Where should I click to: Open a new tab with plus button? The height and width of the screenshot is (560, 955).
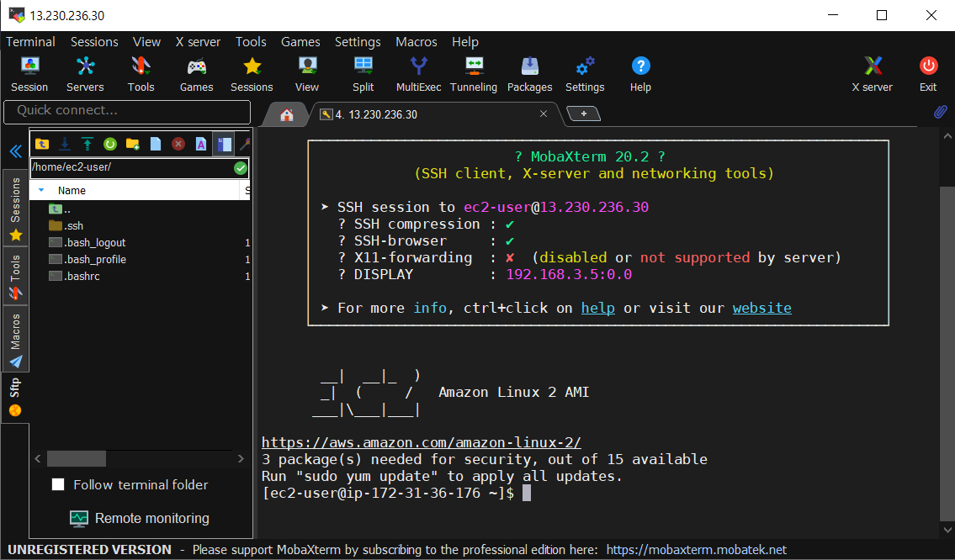point(583,114)
